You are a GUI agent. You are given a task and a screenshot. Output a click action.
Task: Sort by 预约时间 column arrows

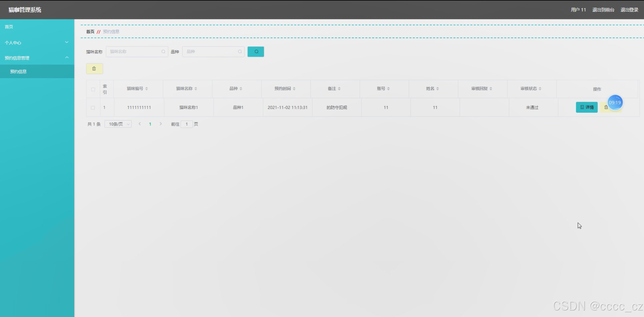point(294,89)
